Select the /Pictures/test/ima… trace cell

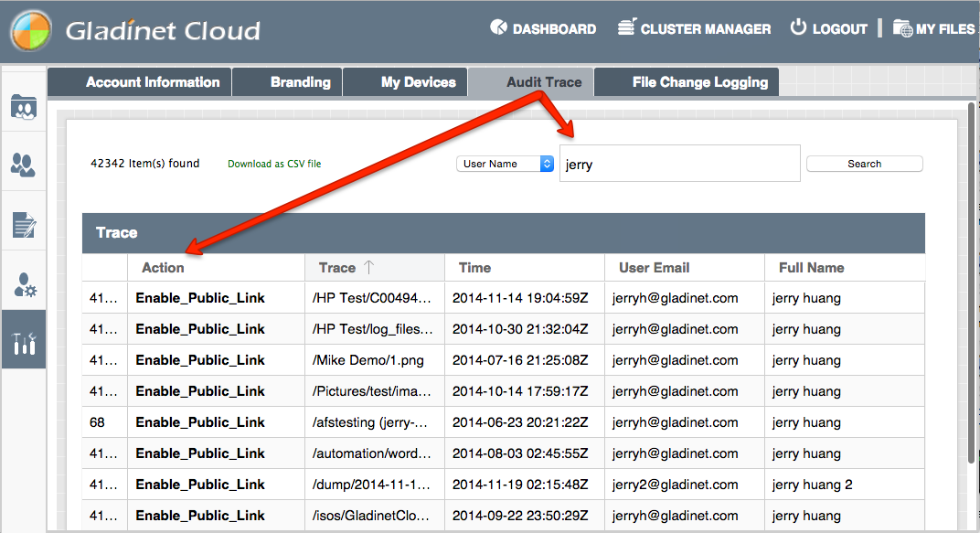point(375,391)
